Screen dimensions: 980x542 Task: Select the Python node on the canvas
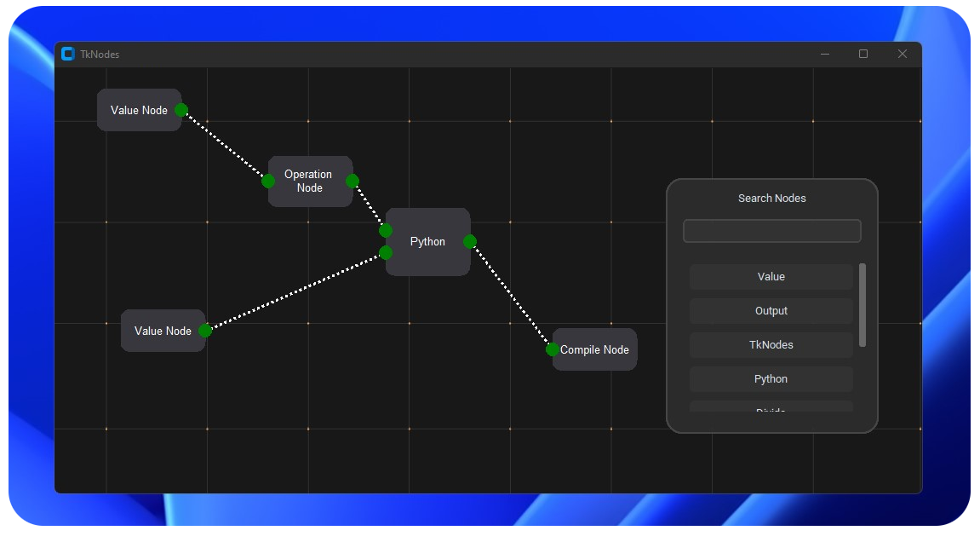[x=427, y=241]
